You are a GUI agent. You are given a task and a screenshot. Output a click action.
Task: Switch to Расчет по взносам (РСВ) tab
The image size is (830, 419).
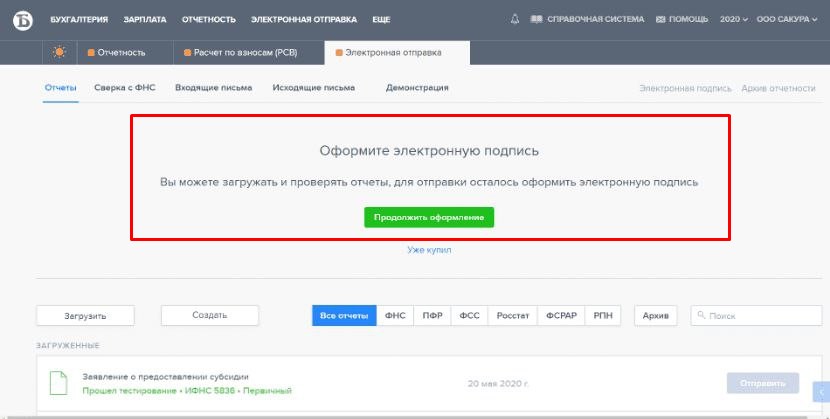(x=249, y=52)
